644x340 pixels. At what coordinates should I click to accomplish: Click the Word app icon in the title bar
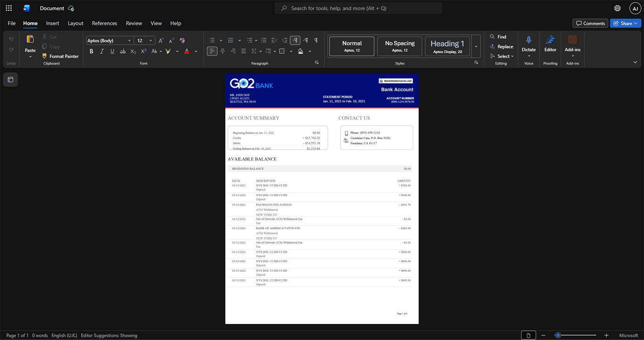[26, 8]
